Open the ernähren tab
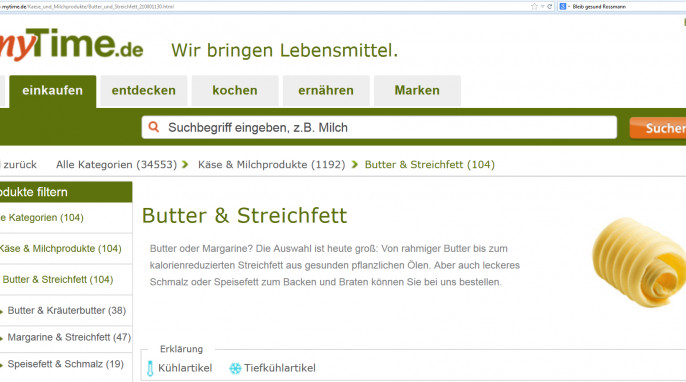 point(326,91)
